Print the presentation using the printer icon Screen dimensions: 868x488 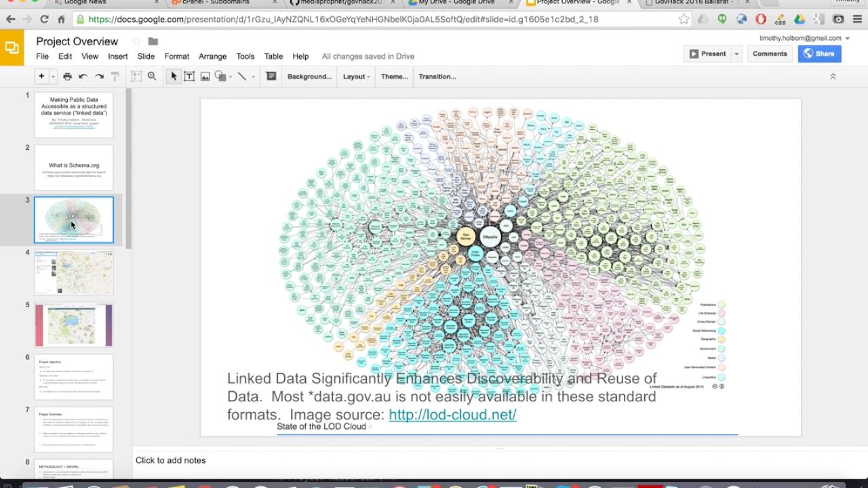67,77
